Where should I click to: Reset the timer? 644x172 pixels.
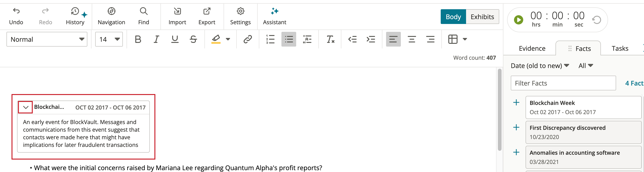(597, 20)
